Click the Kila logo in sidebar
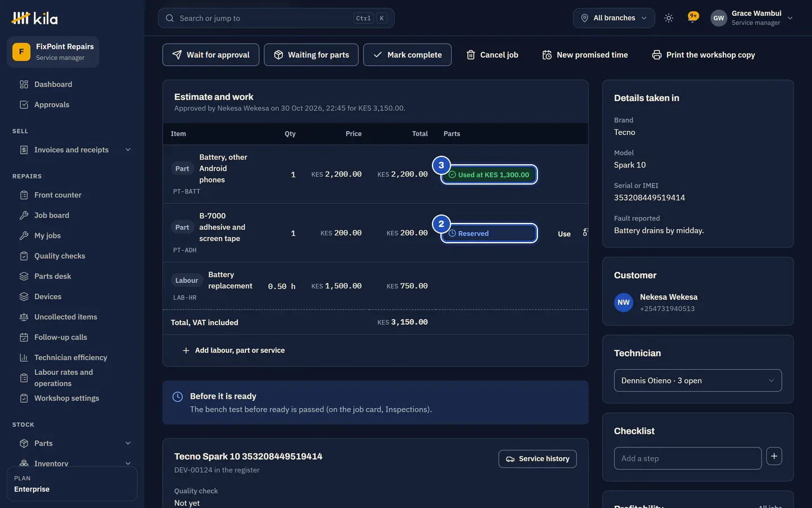The height and width of the screenshot is (508, 812). [x=34, y=18]
